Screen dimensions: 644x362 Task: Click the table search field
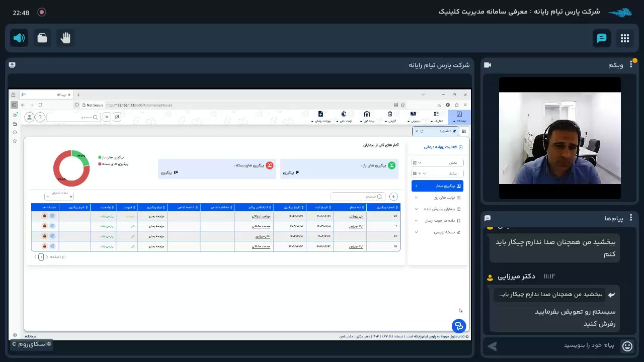(358, 197)
